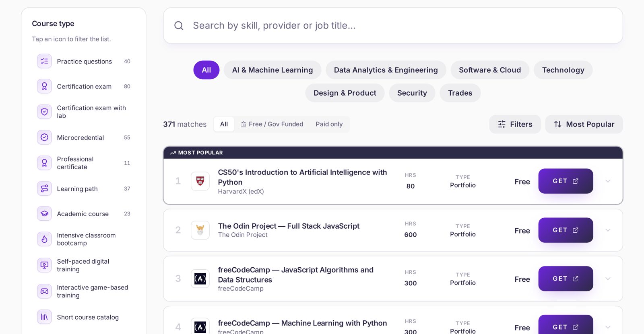Select Technology category
This screenshot has height=334, width=644.
[x=563, y=70]
